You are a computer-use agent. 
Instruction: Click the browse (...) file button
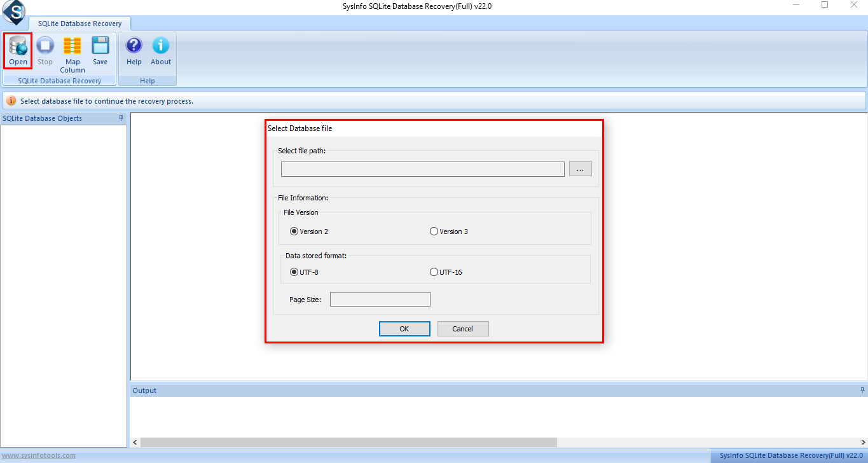(x=580, y=169)
